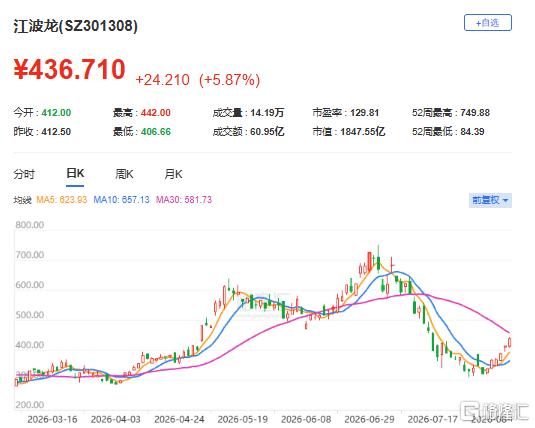Open the 月K chart tab
This screenshot has width=535, height=428.
(173, 174)
